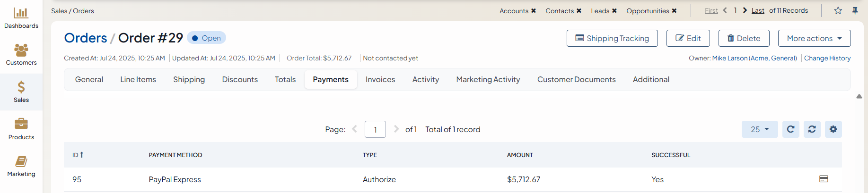Image resolution: width=868 pixels, height=193 pixels.
Task: Open the Dashboards sidebar icon
Action: (x=21, y=18)
